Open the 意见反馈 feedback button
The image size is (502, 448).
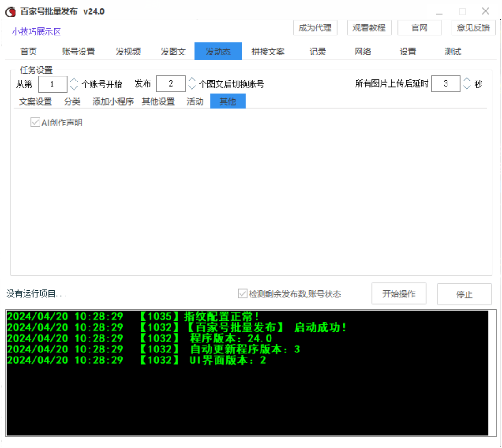(x=473, y=28)
